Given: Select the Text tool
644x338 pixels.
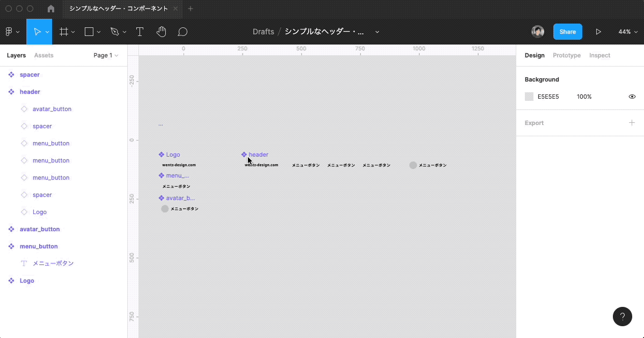Looking at the screenshot, I should (x=140, y=32).
